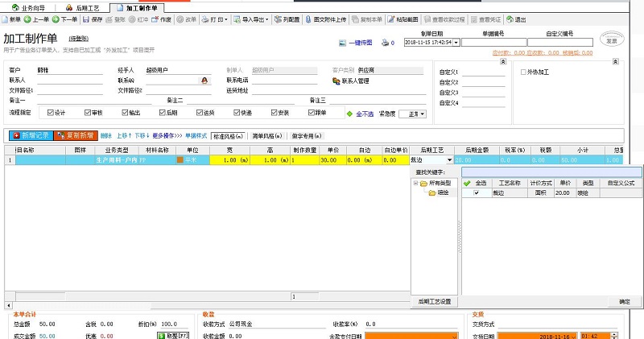Click the QQ icon in 联系QQ field
The image size is (644, 339).
coord(204,81)
